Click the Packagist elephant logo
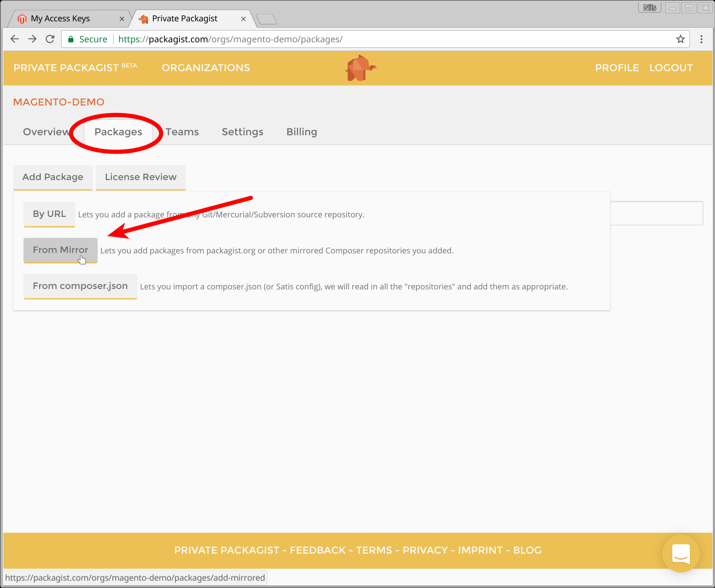 click(x=360, y=68)
